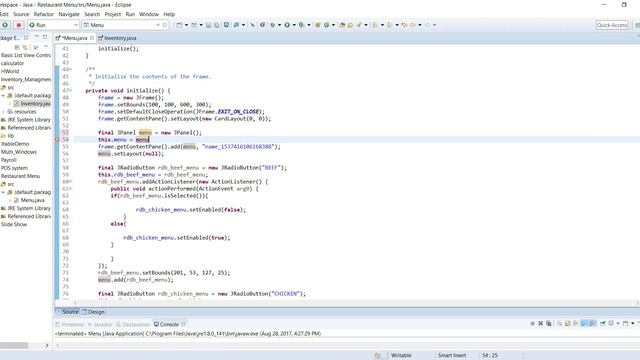640x360 pixels.
Task: Switch to the Source editor tab
Action: [68, 312]
